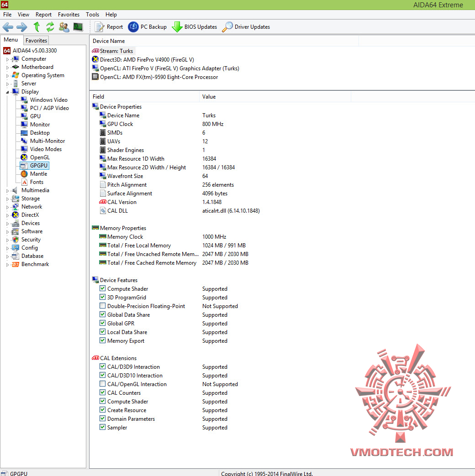Click the Back navigation arrow

pos(8,27)
